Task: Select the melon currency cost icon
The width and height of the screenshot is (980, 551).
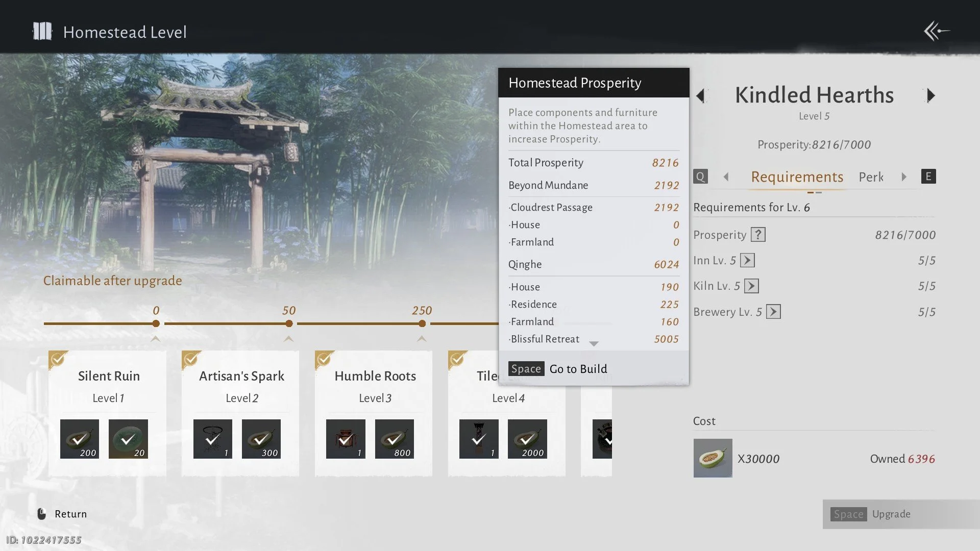Action: 713,458
